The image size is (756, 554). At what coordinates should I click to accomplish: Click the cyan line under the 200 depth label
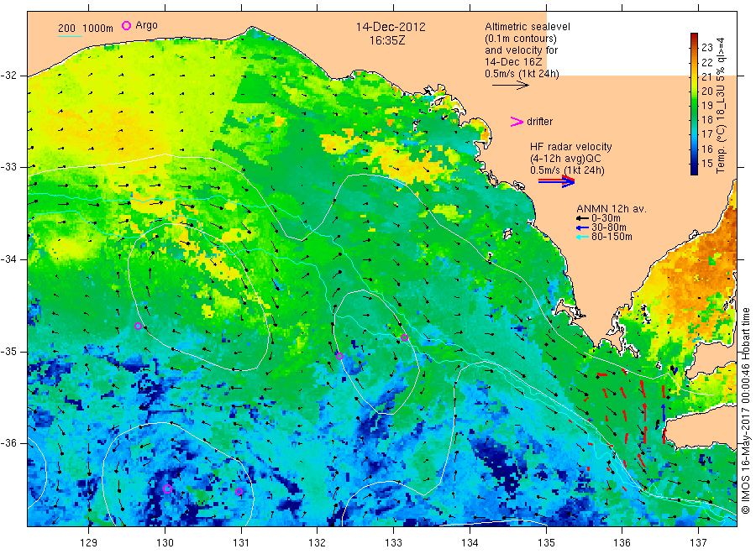(x=70, y=36)
